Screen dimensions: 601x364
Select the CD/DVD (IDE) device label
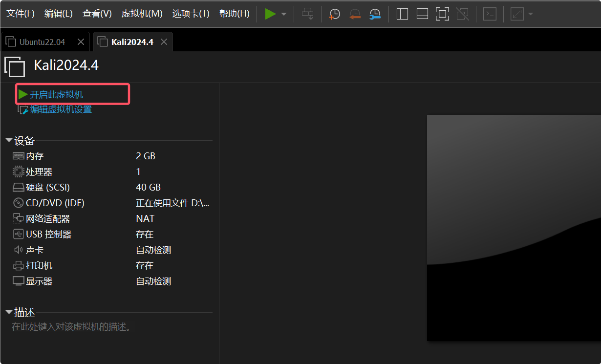pos(55,203)
